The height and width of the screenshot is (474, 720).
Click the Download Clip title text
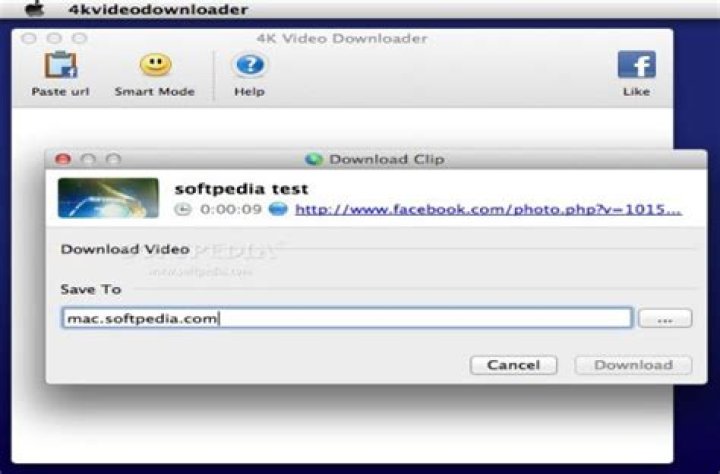click(387, 159)
